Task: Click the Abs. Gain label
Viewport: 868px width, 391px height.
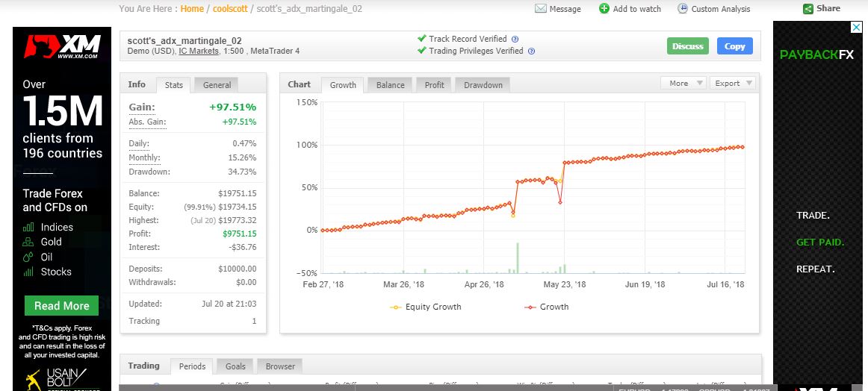Action: point(147,122)
